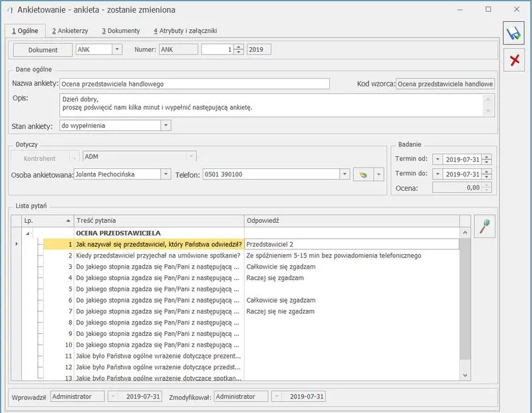Click the phone dial icon button

pos(363,174)
